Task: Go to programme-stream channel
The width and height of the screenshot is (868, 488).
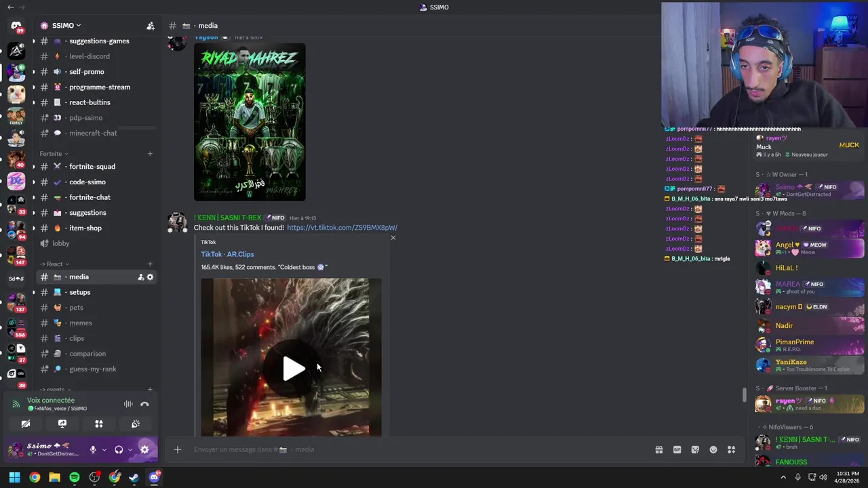Action: [x=96, y=87]
